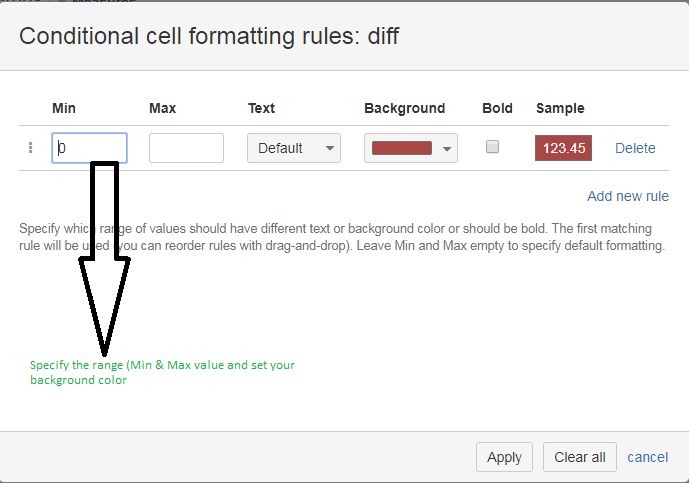Screen dimensions: 691x483
Task: Click the cancel link
Action: tap(648, 457)
